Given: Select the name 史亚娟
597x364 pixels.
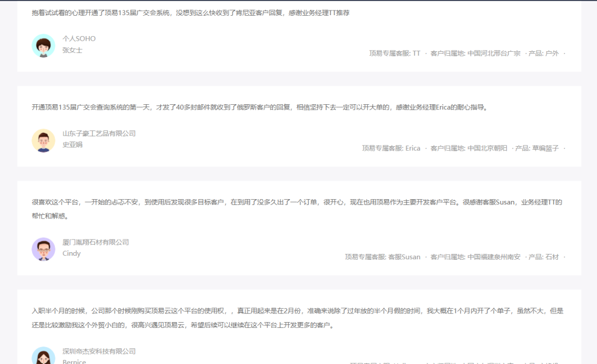Looking at the screenshot, I should tap(72, 144).
